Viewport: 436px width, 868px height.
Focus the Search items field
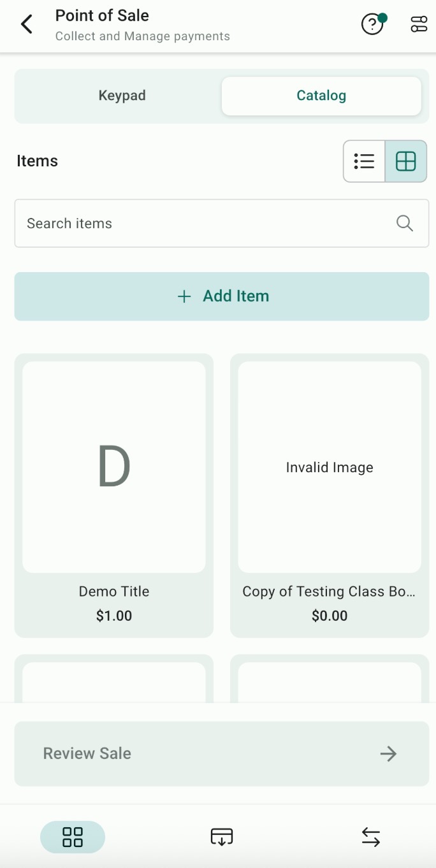(x=204, y=223)
